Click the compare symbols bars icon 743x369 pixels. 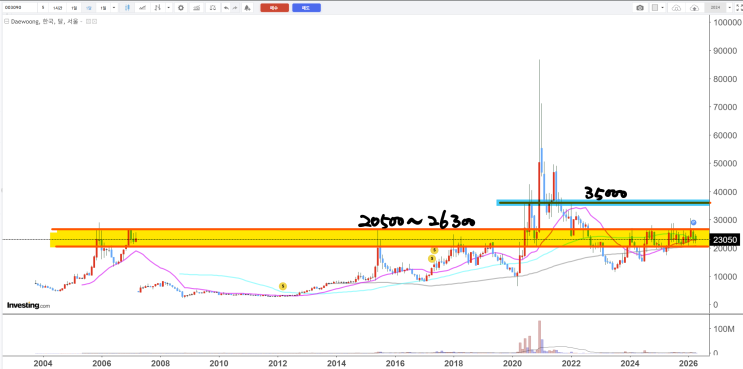(x=158, y=8)
